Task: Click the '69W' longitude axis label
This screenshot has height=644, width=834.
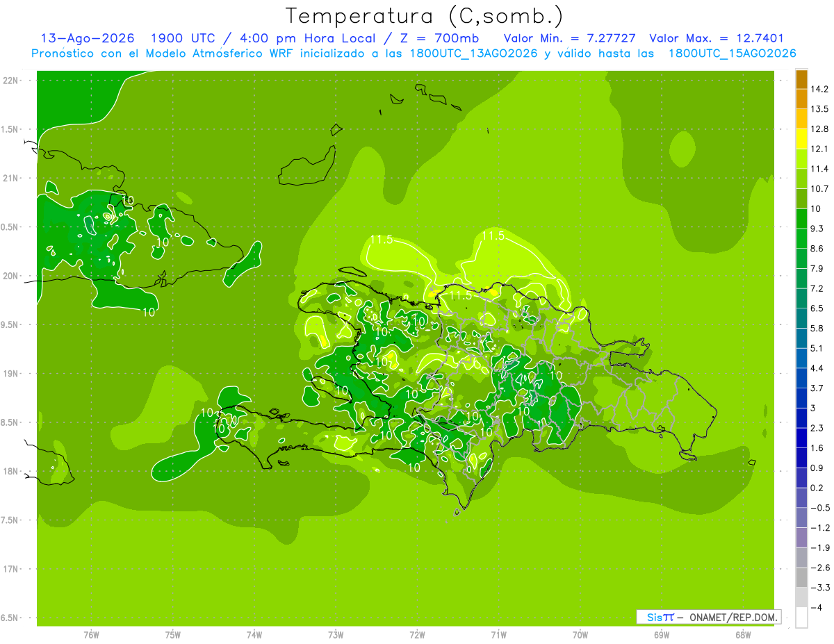Action: (x=662, y=636)
